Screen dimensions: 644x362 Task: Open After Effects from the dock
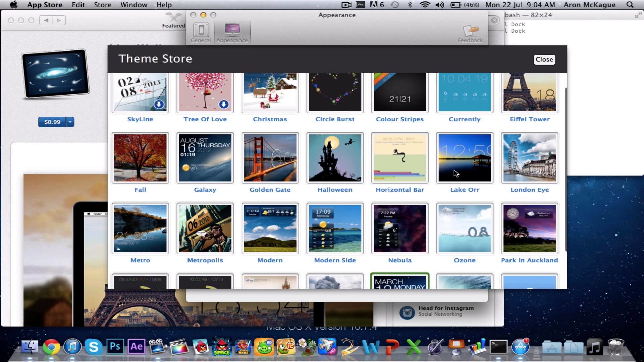tap(136, 347)
